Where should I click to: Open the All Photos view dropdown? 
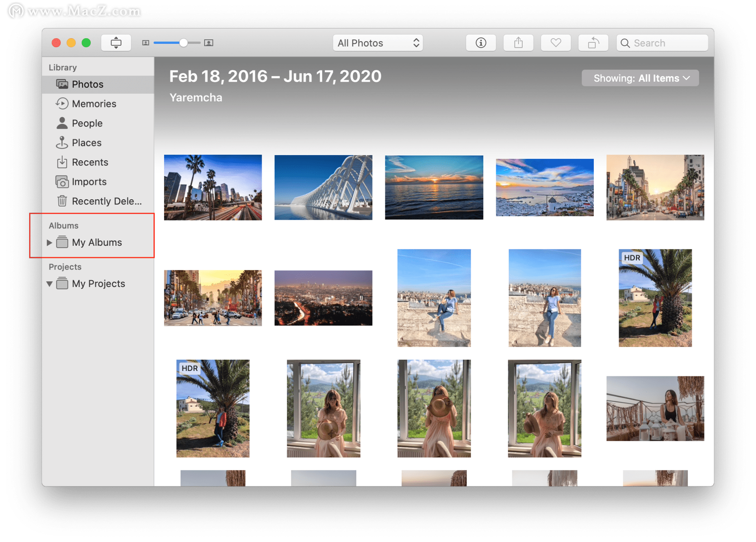pos(378,43)
